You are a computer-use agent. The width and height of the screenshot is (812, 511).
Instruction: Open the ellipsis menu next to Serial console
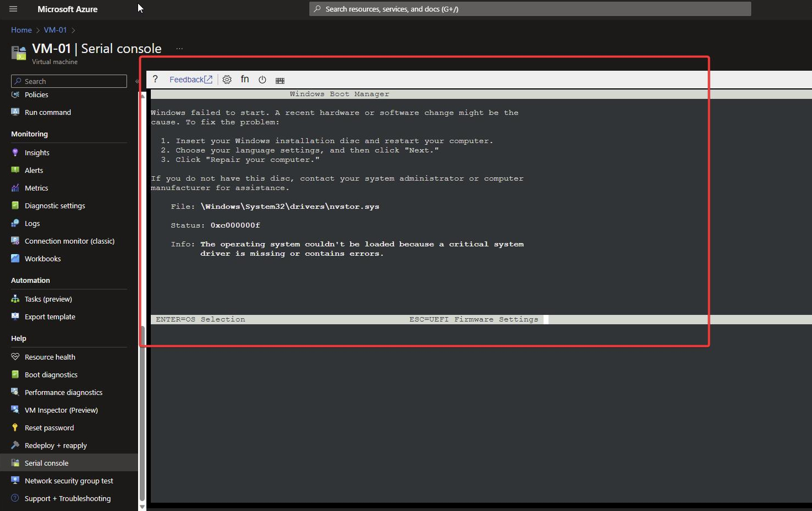coord(179,49)
